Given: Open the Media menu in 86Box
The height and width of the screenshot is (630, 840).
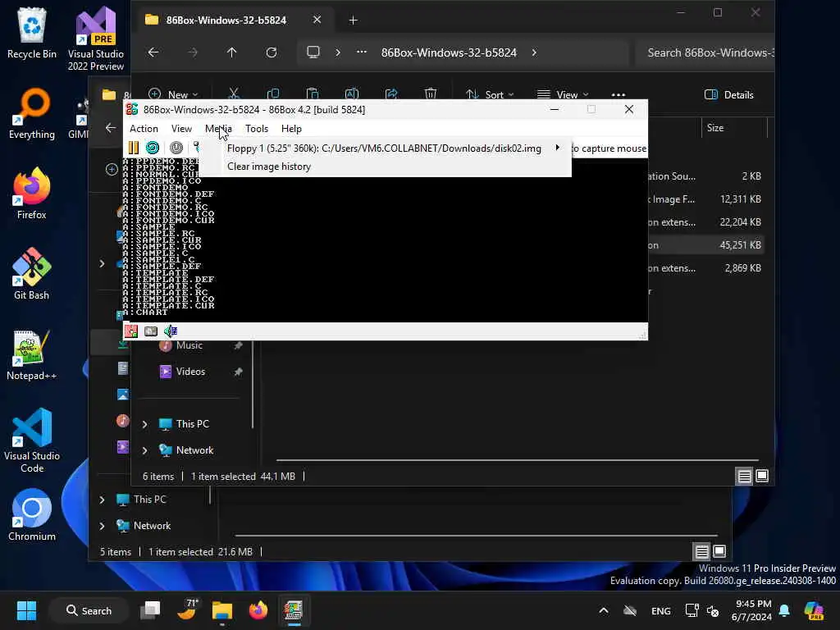Looking at the screenshot, I should 218,129.
